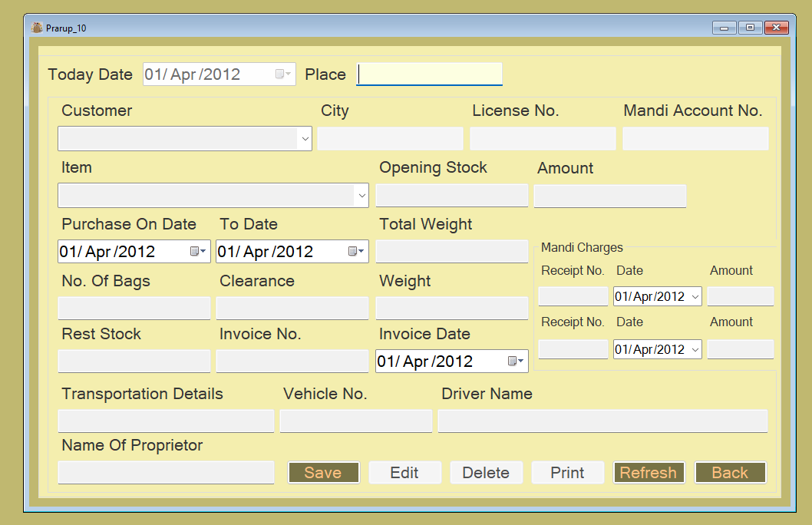Expand the second Mandi Charges date dropdown
The height and width of the screenshot is (525, 812).
point(695,349)
